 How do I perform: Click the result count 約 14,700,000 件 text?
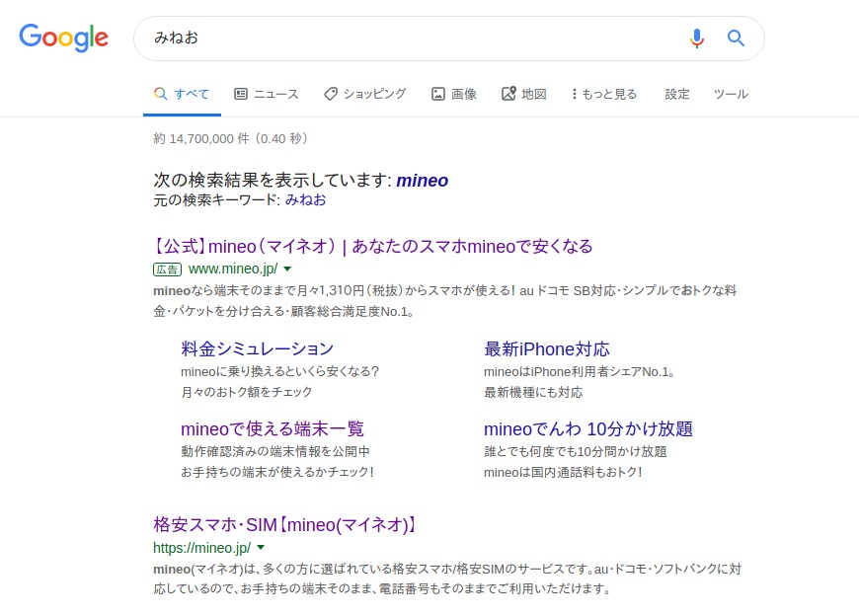tap(231, 138)
